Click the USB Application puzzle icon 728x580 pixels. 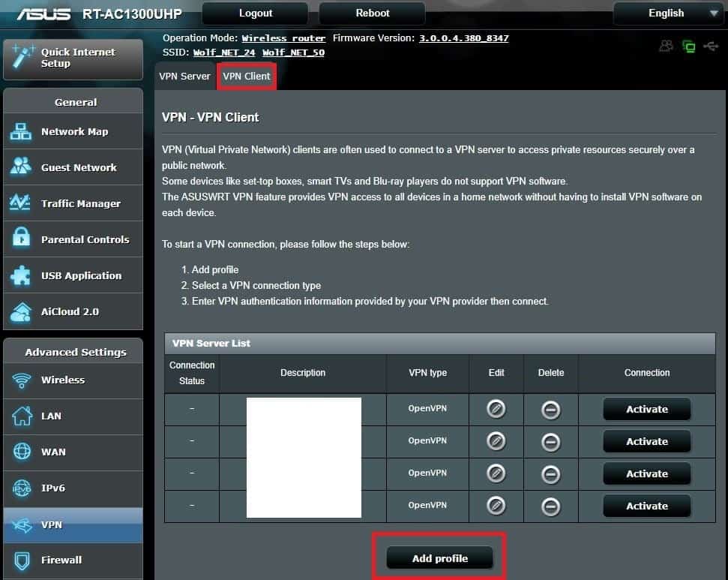[x=20, y=275]
